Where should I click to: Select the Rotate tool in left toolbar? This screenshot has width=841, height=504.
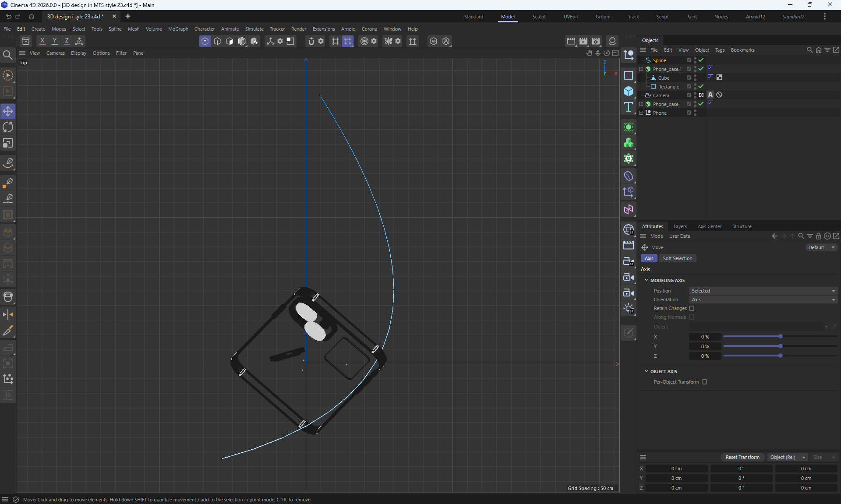[x=8, y=127]
